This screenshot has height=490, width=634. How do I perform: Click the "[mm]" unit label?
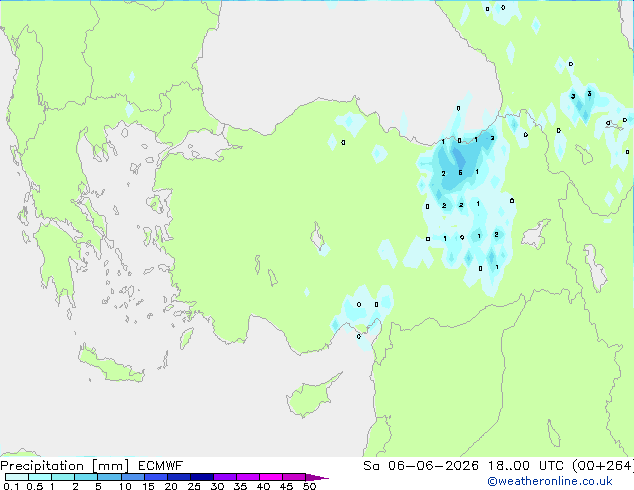pos(110,466)
